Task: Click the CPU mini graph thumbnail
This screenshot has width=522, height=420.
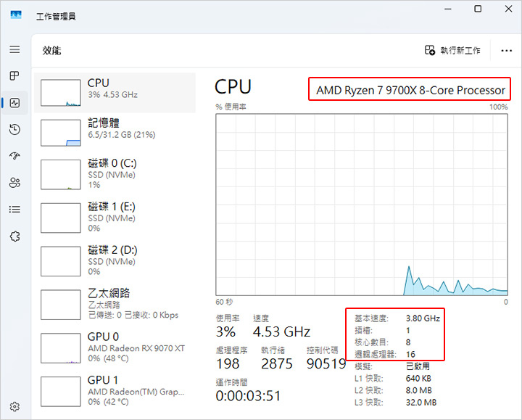Action: (61, 93)
